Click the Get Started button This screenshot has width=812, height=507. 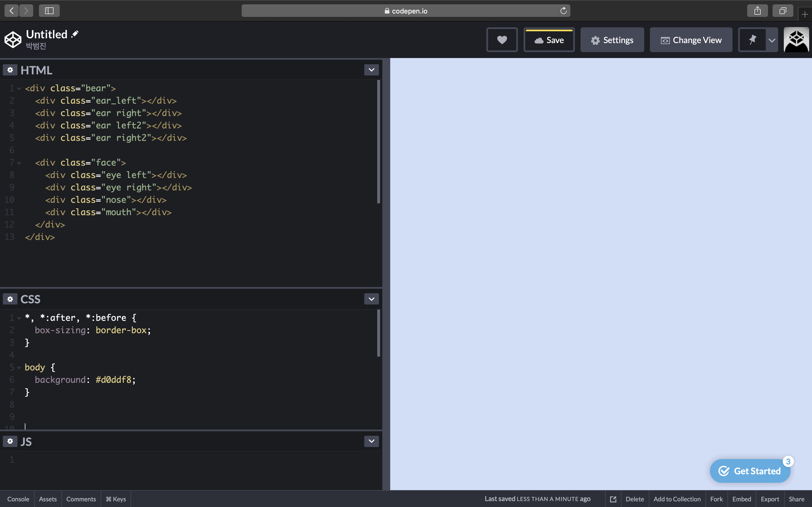point(750,471)
